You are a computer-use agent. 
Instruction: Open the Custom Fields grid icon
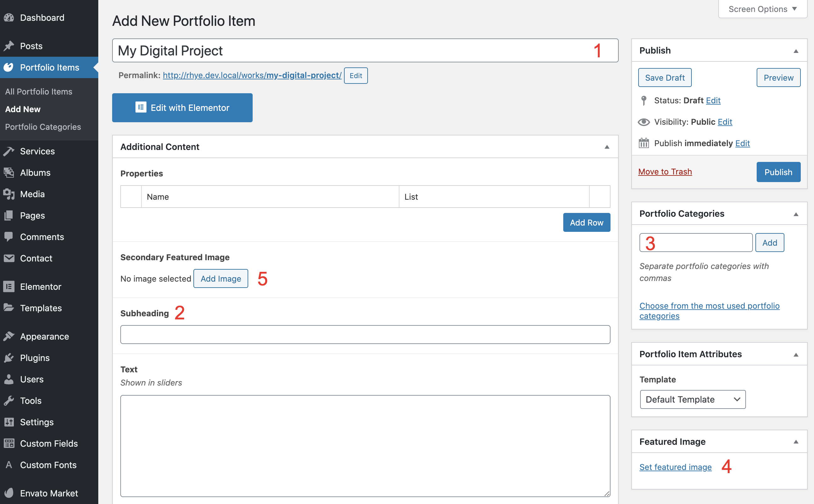(x=9, y=443)
